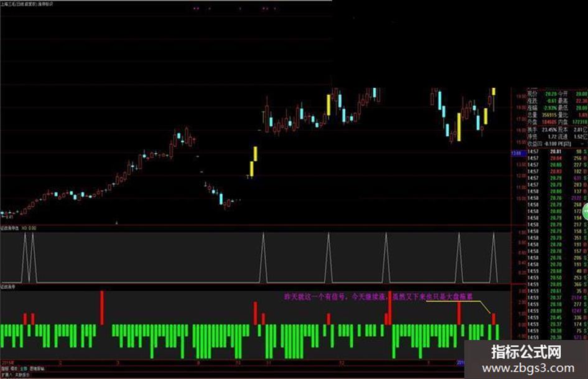Click the bottom indicator panel title label
The height and width of the screenshot is (379, 588).
click(x=8, y=287)
